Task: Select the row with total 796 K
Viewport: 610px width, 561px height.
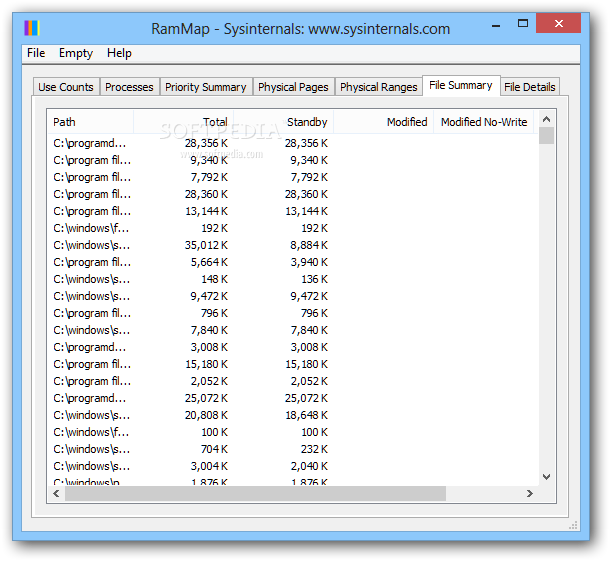Action: (293, 313)
